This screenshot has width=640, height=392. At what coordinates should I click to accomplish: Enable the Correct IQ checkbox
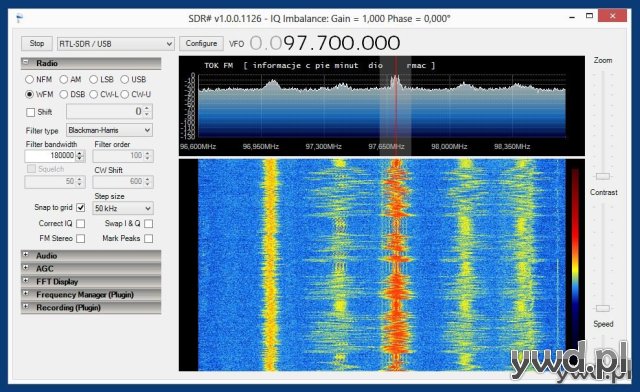(81, 223)
